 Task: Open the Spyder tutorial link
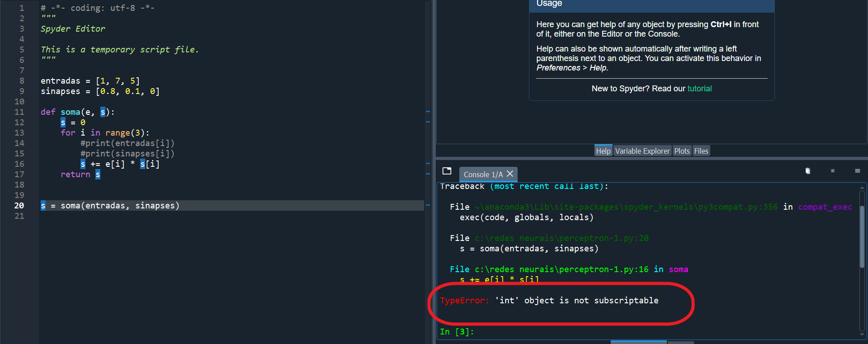[x=699, y=89]
